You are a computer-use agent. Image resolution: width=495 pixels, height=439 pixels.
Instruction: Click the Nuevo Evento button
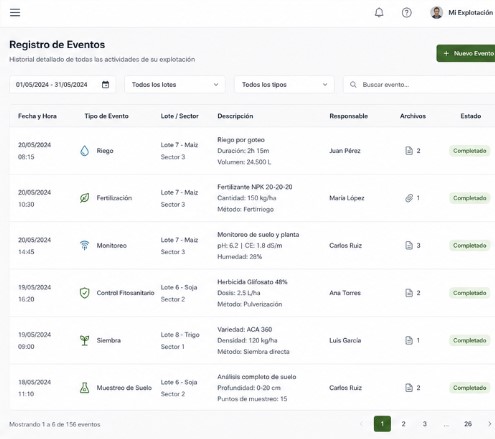click(466, 53)
